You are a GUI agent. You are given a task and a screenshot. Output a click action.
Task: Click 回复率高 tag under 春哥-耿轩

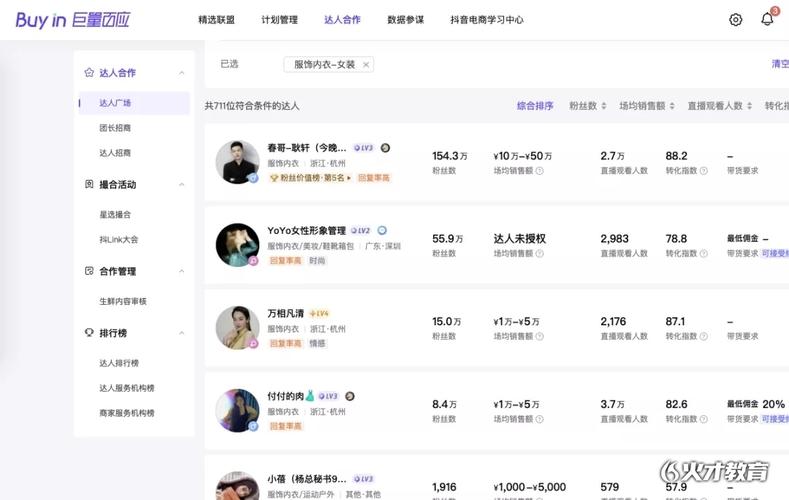point(373,178)
